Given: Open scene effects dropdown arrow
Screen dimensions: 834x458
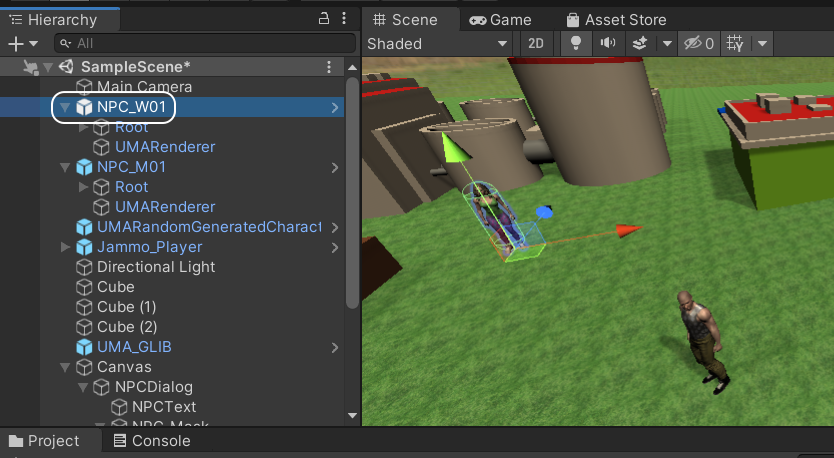Looking at the screenshot, I should (x=667, y=44).
